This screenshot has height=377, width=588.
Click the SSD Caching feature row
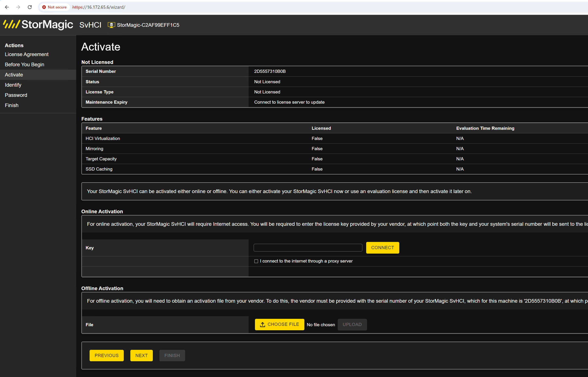[335, 169]
